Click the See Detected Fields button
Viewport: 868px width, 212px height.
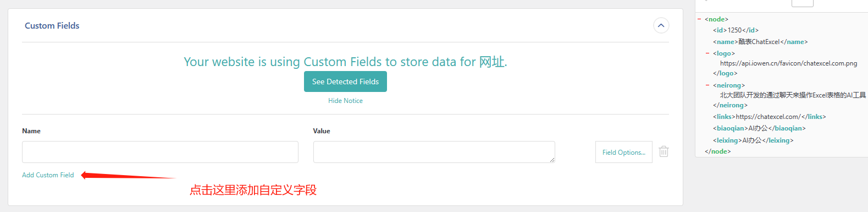pos(345,81)
